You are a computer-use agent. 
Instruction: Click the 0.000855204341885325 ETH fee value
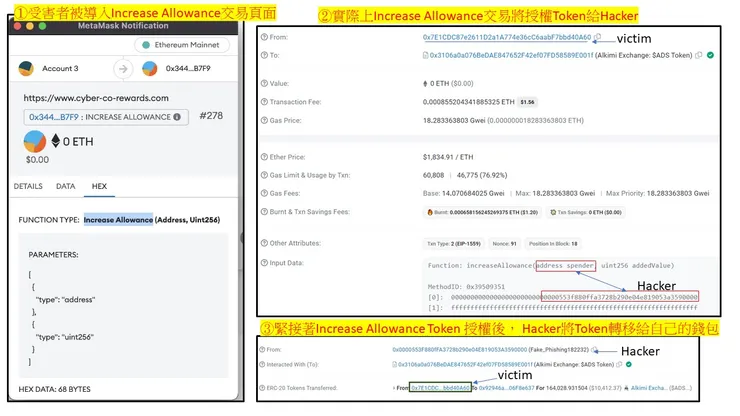pyautogui.click(x=468, y=102)
